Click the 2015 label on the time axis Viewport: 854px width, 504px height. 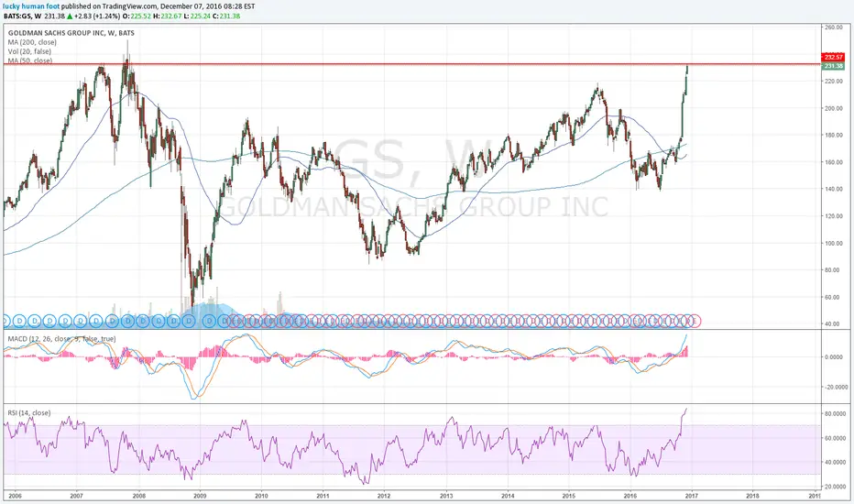click(x=569, y=496)
